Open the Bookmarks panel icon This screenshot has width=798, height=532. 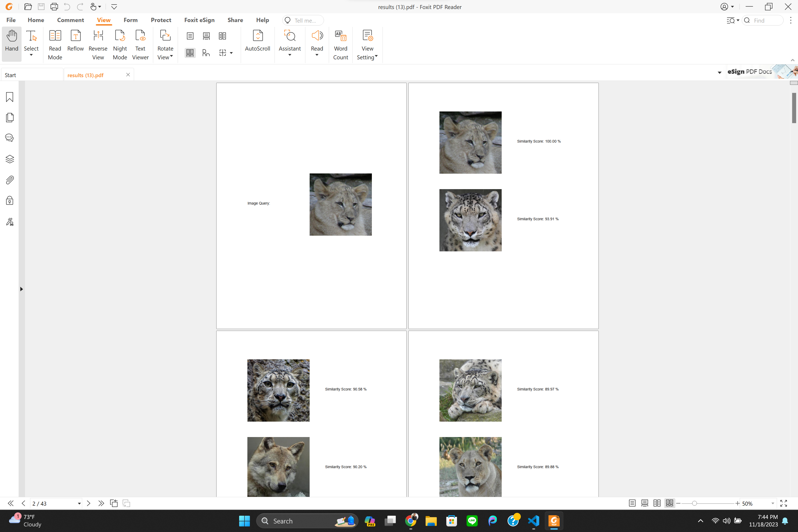pyautogui.click(x=10, y=97)
